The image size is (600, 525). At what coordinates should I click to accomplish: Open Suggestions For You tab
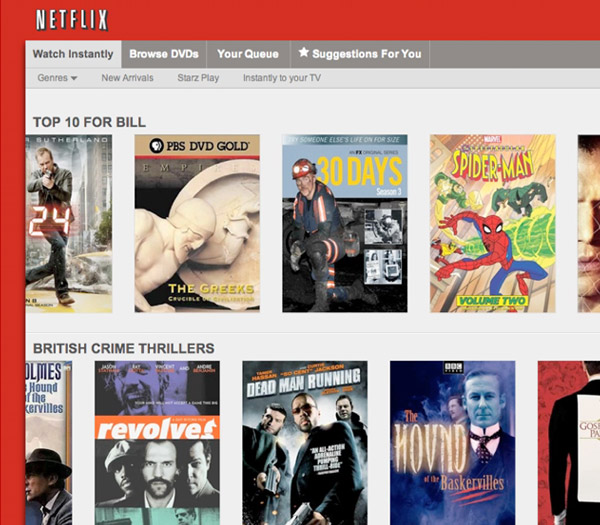point(360,54)
